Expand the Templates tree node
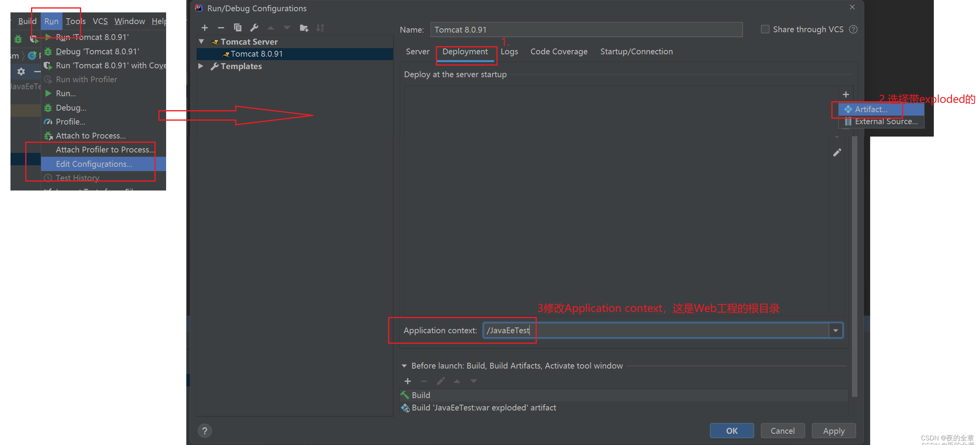The image size is (980, 445). 201,66
